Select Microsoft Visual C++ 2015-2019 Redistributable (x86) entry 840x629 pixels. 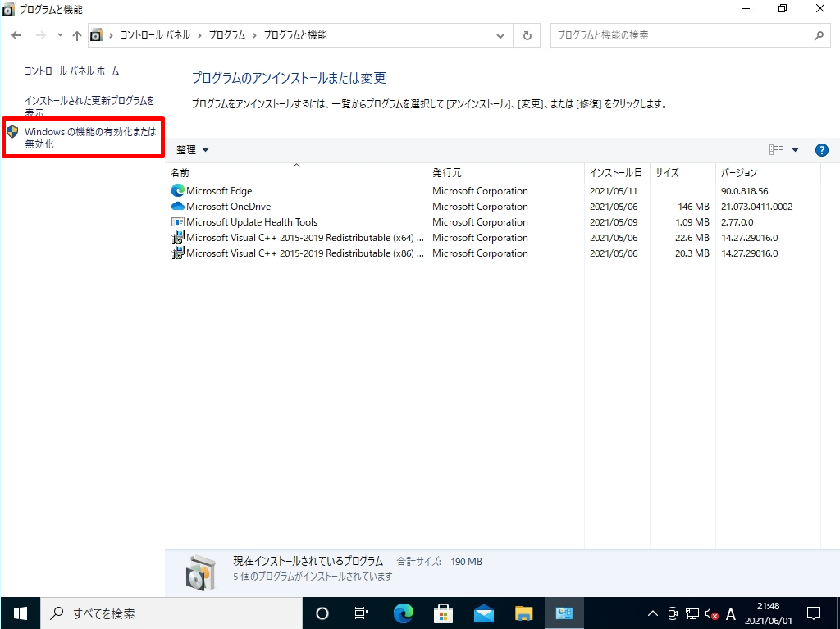tap(305, 253)
